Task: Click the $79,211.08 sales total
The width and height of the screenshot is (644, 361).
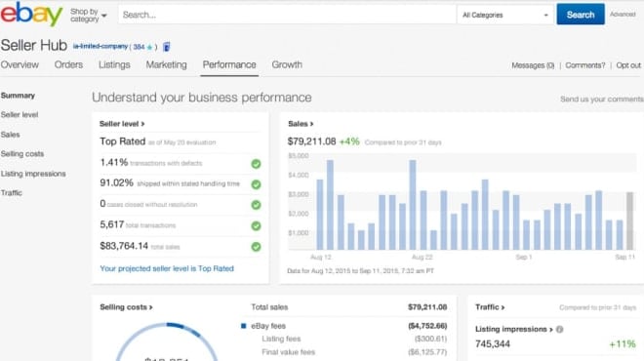Action: click(311, 141)
